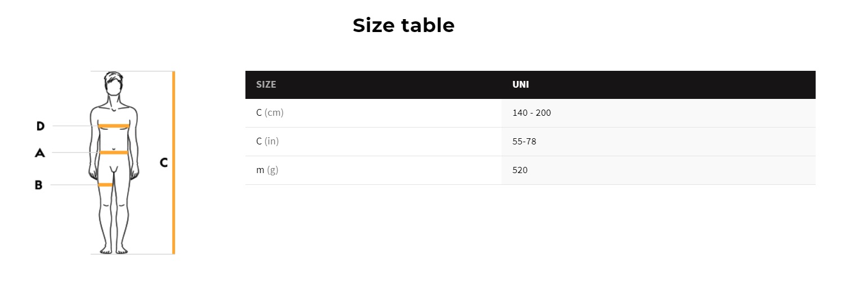868x281 pixels.
Task: Select the C (cm) row label
Action: pos(270,113)
